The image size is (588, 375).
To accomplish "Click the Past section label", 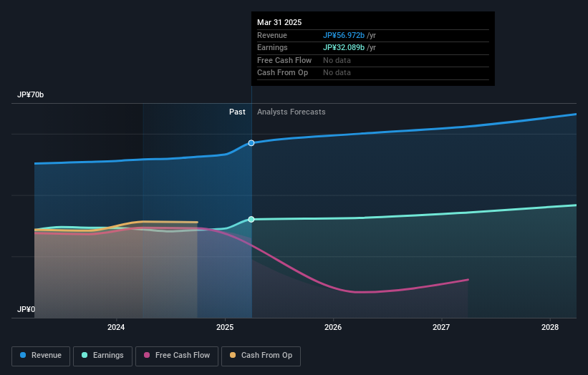I will (237, 112).
